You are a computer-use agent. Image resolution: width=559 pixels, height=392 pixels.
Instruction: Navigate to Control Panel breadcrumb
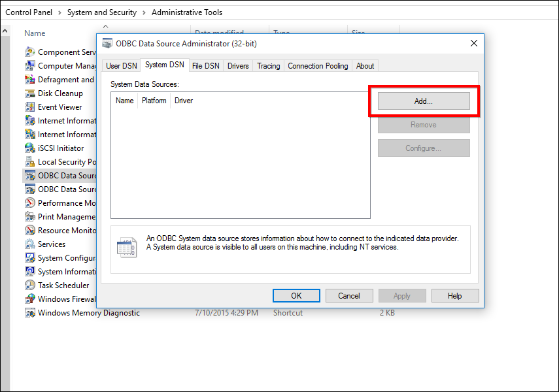point(29,12)
